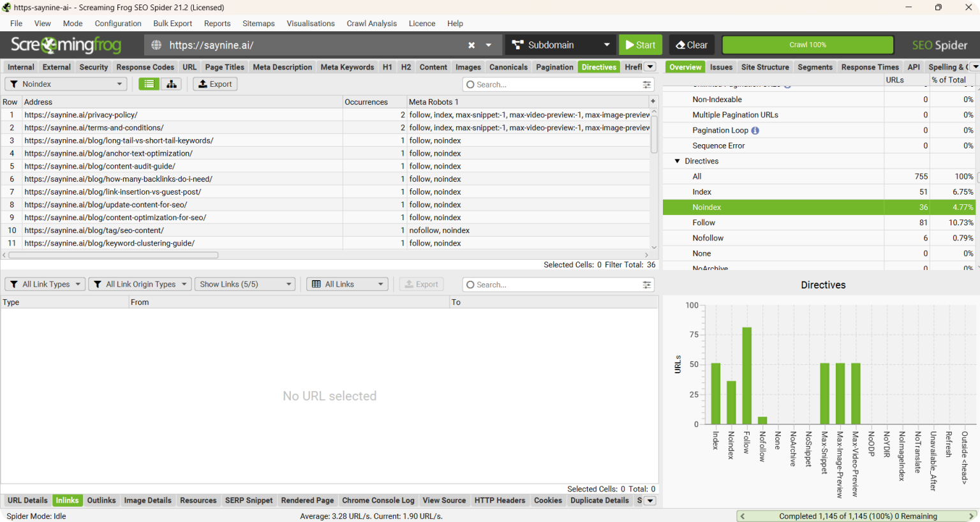
Task: Click the application icon in the title bar
Action: (x=7, y=8)
